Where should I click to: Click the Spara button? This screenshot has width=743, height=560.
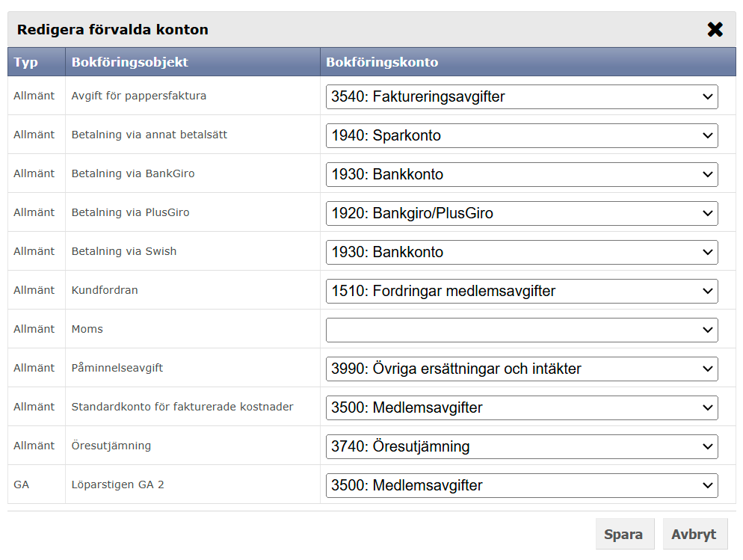tap(624, 534)
